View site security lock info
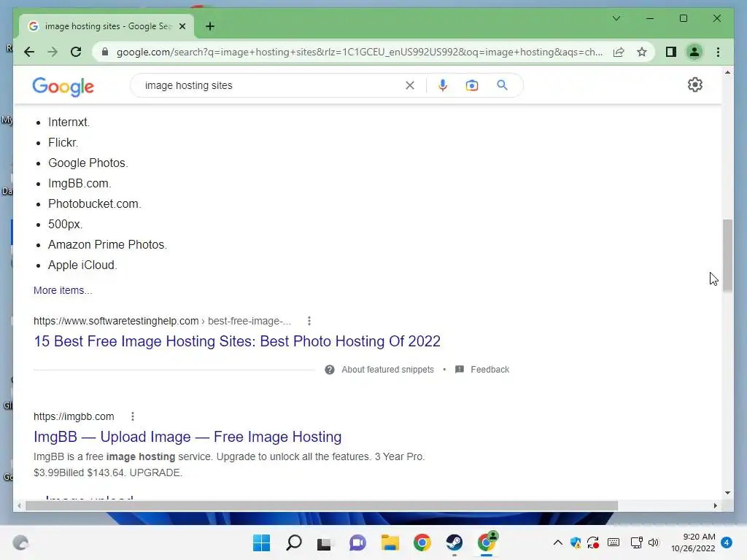 coord(105,52)
